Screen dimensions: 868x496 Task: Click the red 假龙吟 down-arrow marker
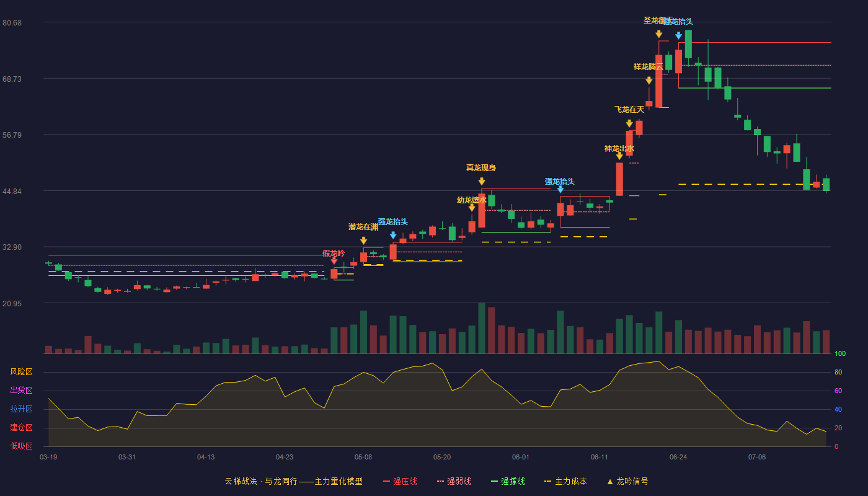[334, 261]
